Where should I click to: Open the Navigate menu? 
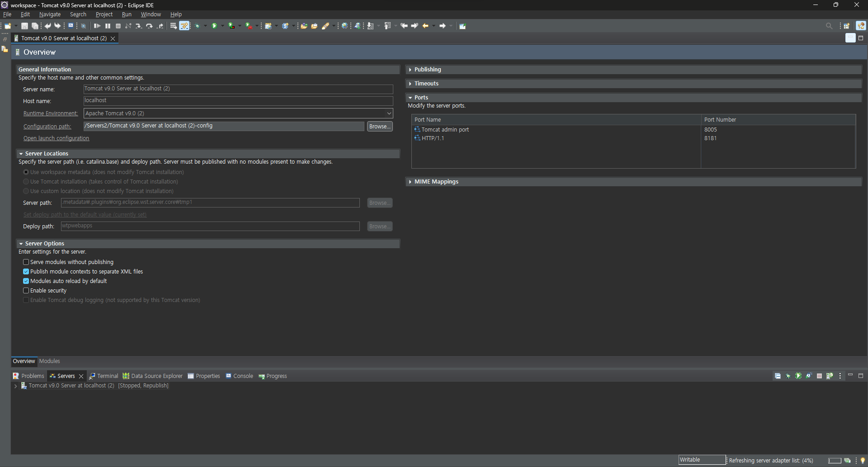click(x=50, y=14)
